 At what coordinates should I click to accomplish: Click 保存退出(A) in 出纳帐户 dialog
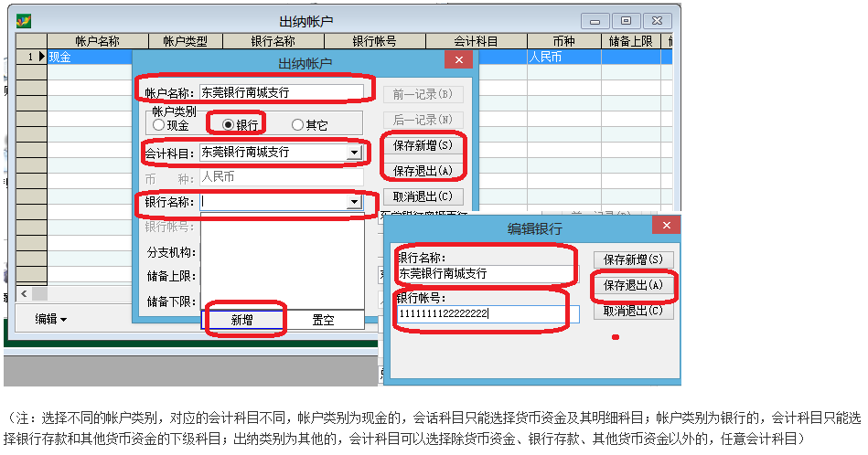click(423, 171)
